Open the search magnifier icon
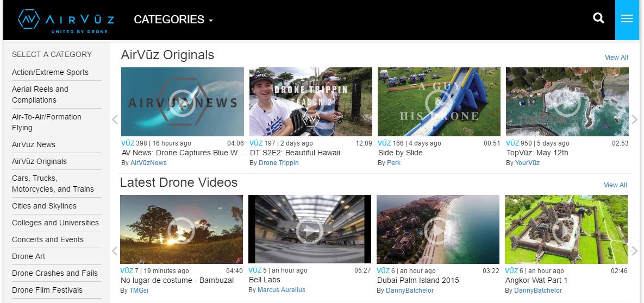 [x=598, y=18]
